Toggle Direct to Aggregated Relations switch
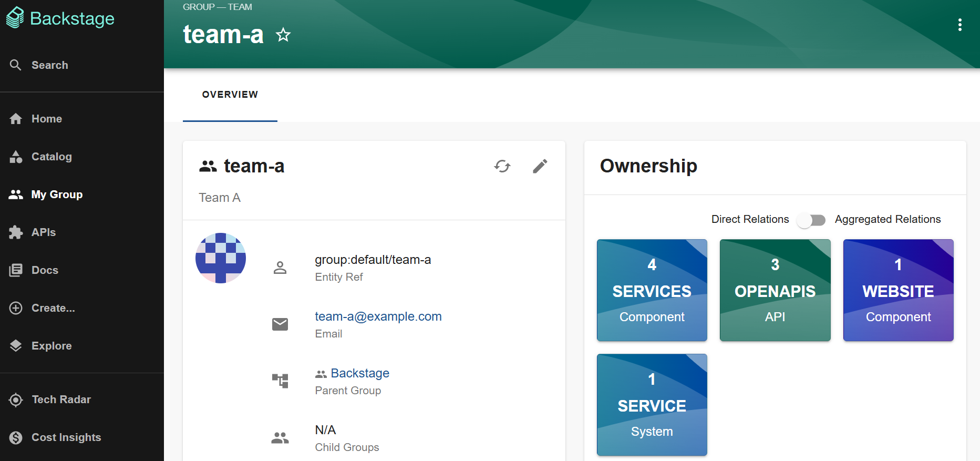The width and height of the screenshot is (980, 461). (x=811, y=220)
